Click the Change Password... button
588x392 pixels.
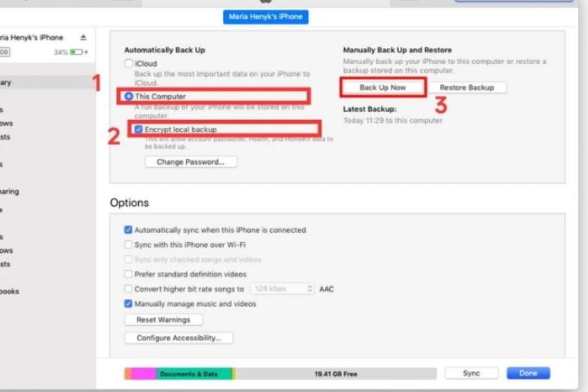tap(191, 162)
